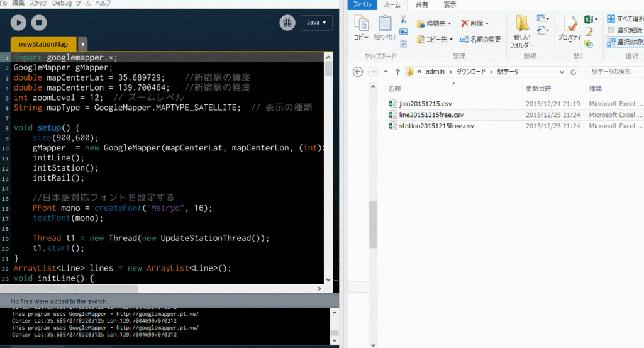Sort files by 更新日時 column header

[x=538, y=88]
